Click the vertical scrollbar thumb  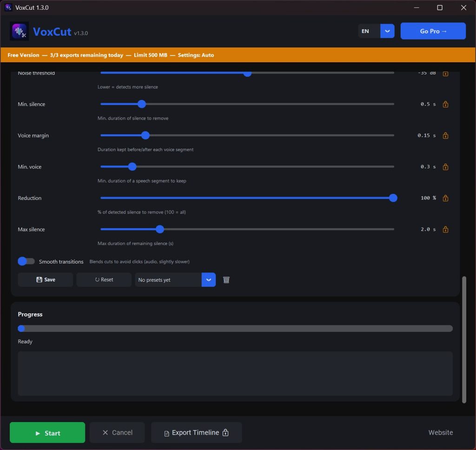[x=464, y=339]
